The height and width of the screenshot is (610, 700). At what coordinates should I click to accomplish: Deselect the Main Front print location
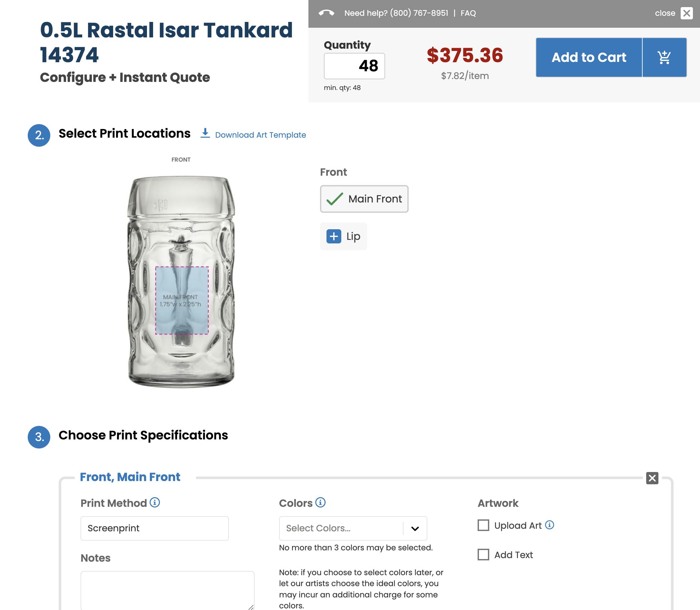click(364, 199)
